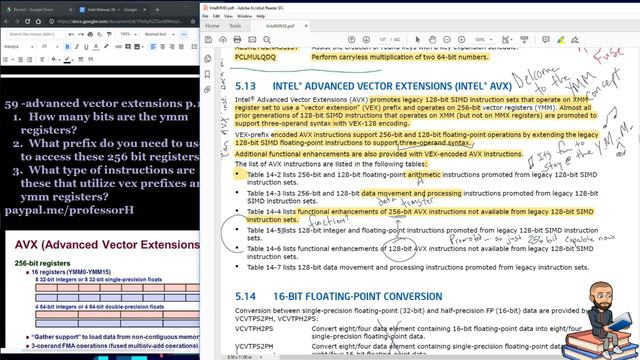This screenshot has height=360, width=640.
Task: Click the email envelope icon in Acrobat
Action: (252, 40)
